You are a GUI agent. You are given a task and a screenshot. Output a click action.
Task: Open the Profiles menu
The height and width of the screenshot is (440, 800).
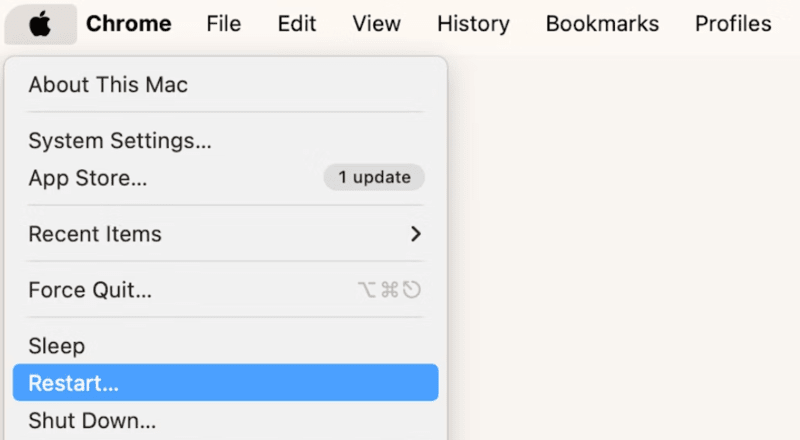tap(733, 23)
